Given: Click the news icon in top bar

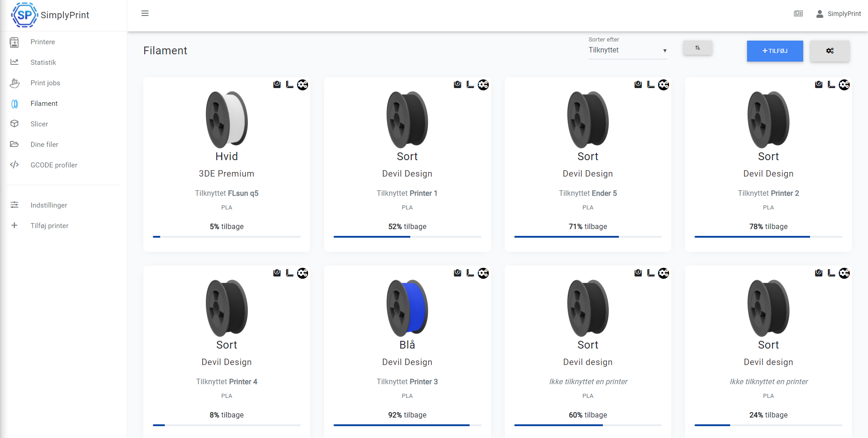Looking at the screenshot, I should (798, 14).
